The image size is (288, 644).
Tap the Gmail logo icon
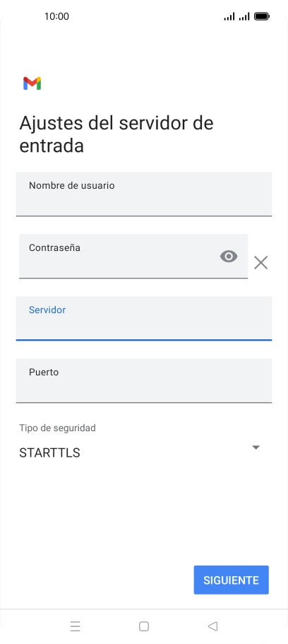pyautogui.click(x=32, y=83)
